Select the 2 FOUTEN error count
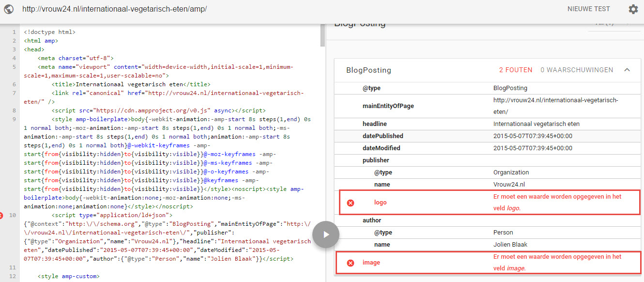This screenshot has width=644, height=282. click(516, 70)
